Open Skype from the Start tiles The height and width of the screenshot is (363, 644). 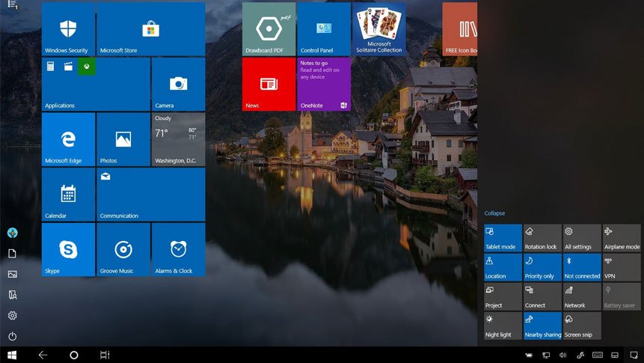click(68, 249)
